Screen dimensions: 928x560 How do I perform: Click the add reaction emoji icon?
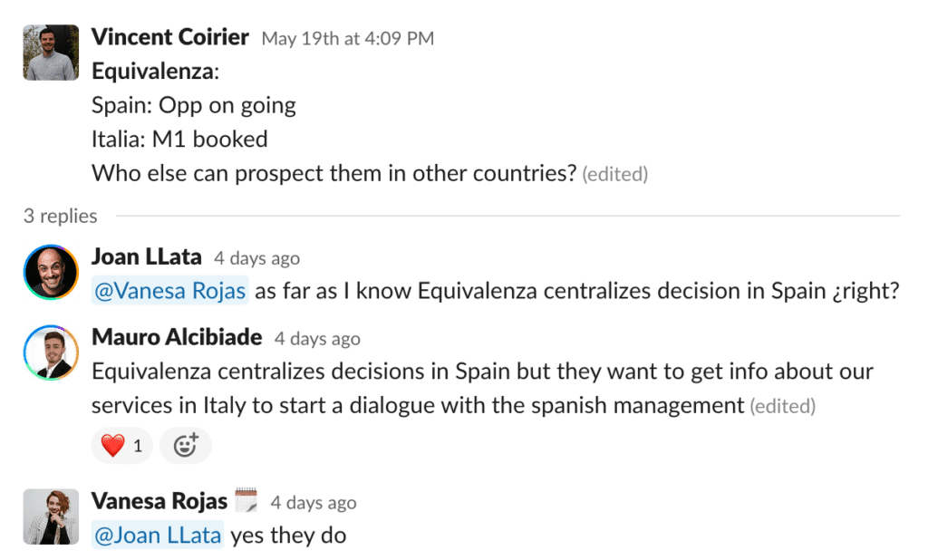[185, 445]
